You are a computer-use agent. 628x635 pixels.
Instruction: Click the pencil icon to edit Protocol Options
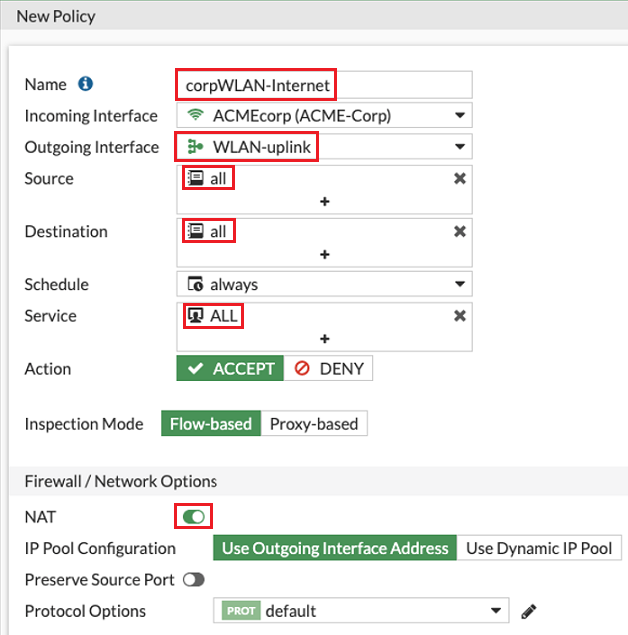pos(530,611)
